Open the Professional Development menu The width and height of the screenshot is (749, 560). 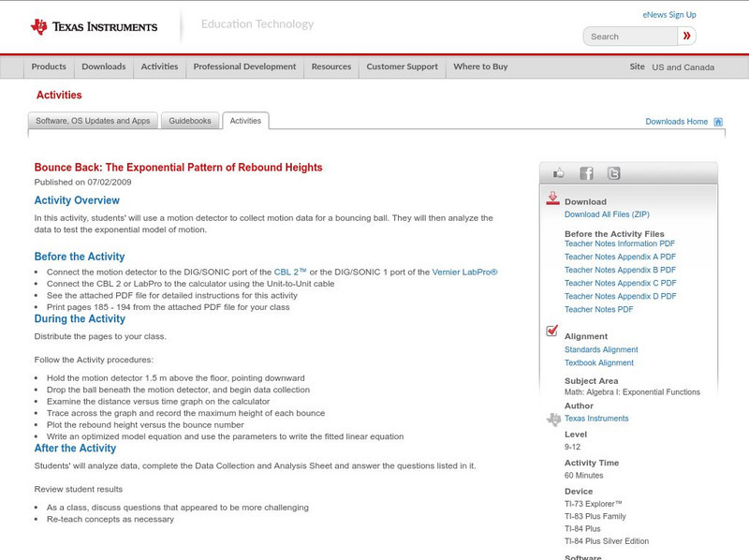tap(244, 66)
